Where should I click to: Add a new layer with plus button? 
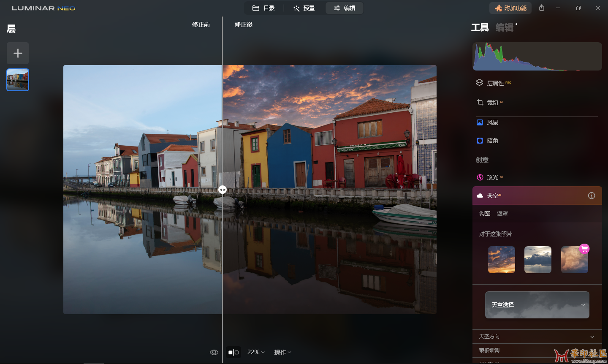(x=18, y=53)
